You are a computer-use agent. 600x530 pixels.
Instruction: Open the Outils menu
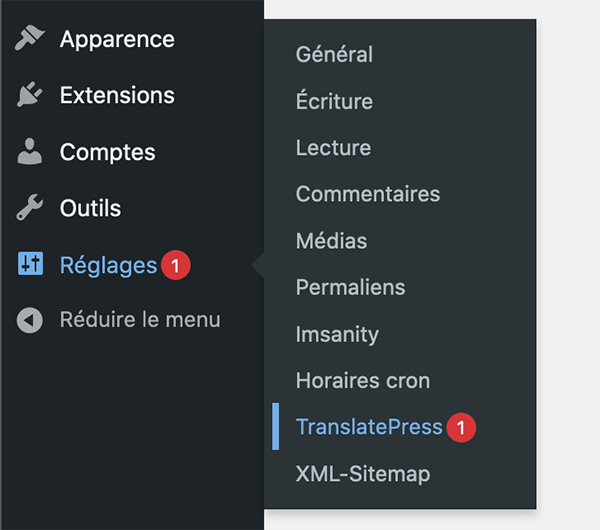click(90, 209)
